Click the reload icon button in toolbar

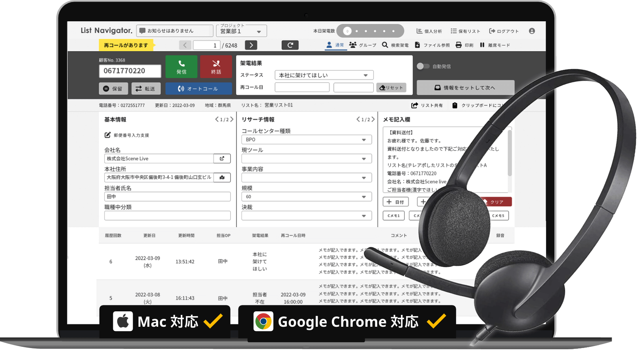(x=290, y=45)
